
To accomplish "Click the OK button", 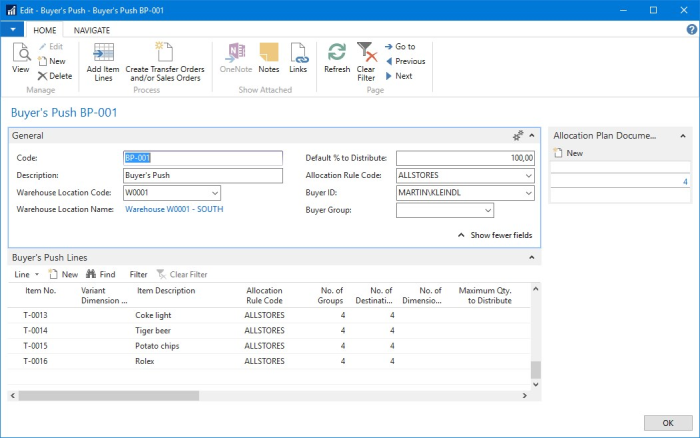I will pos(659,421).
